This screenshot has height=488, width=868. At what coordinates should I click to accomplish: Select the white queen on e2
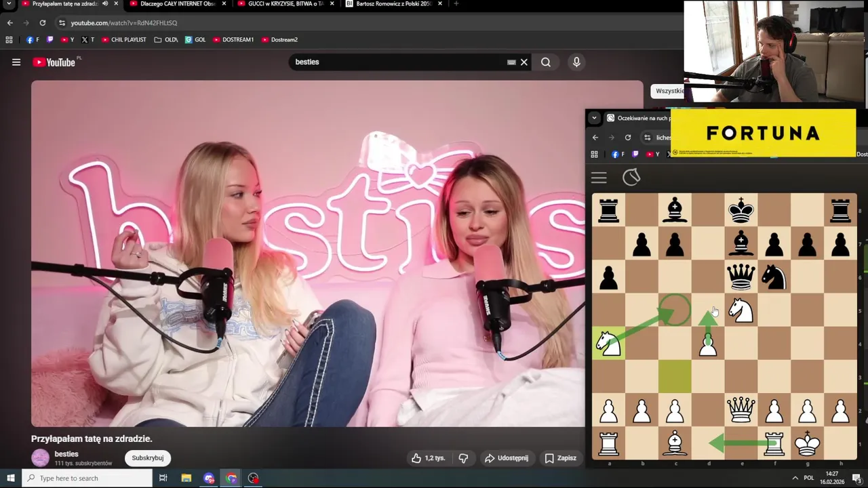741,410
